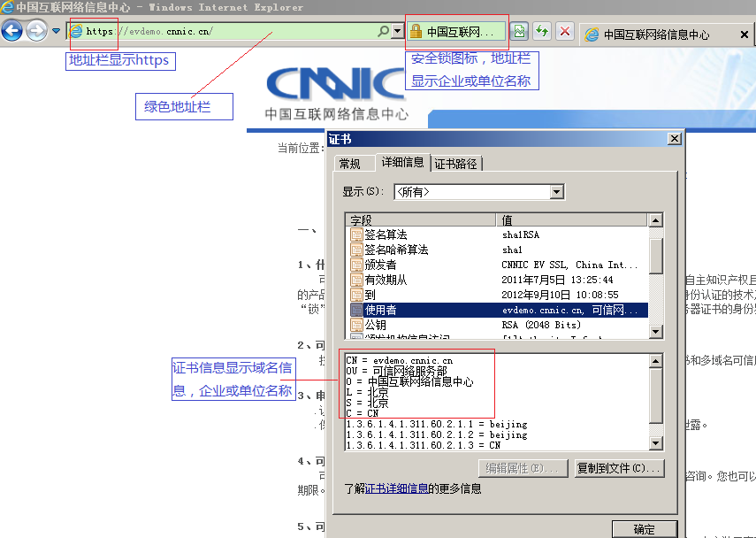Select the 到 expiry field row

[497, 295]
